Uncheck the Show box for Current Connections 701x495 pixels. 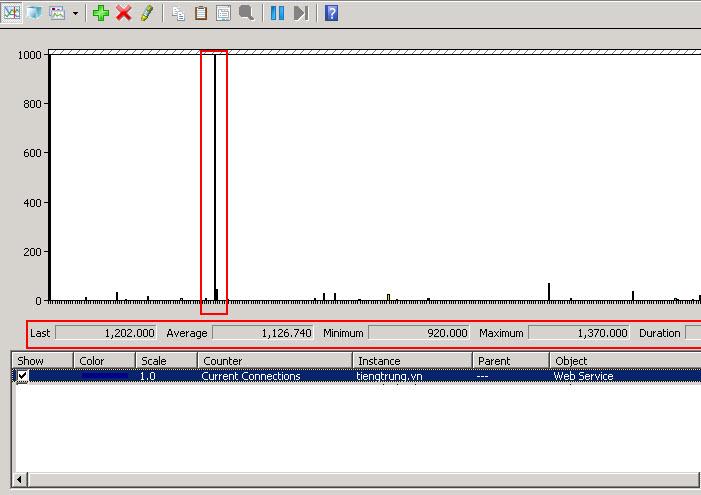(x=22, y=376)
